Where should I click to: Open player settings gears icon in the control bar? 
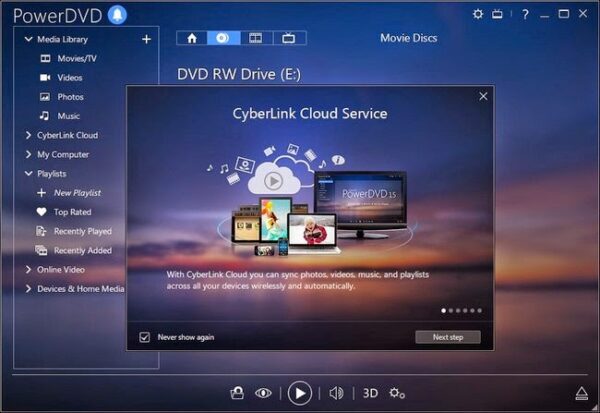coord(397,393)
